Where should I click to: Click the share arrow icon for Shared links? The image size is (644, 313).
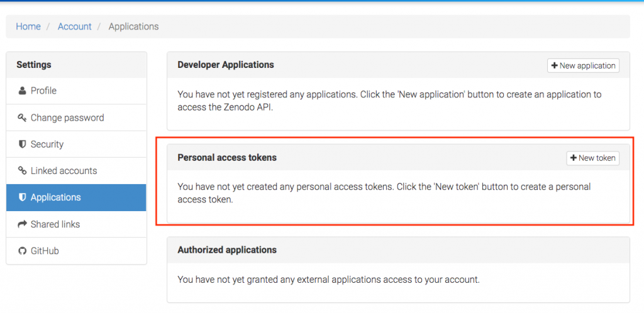(x=22, y=224)
